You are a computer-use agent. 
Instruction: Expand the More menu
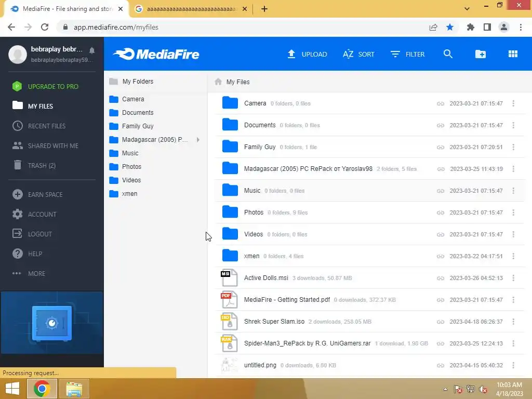pyautogui.click(x=29, y=273)
